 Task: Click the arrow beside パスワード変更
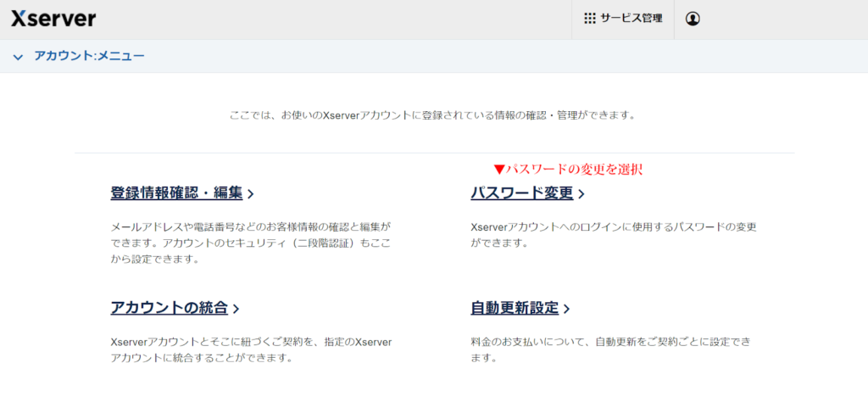(x=581, y=194)
